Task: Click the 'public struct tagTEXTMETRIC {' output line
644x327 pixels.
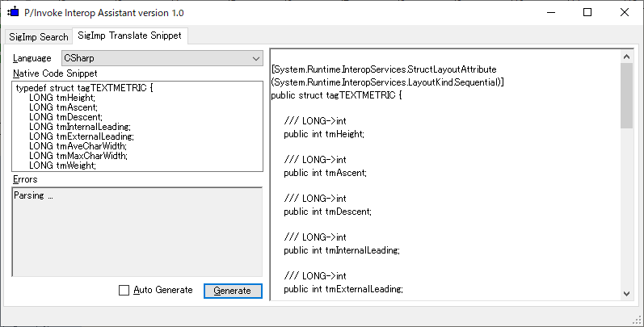Action: point(336,95)
